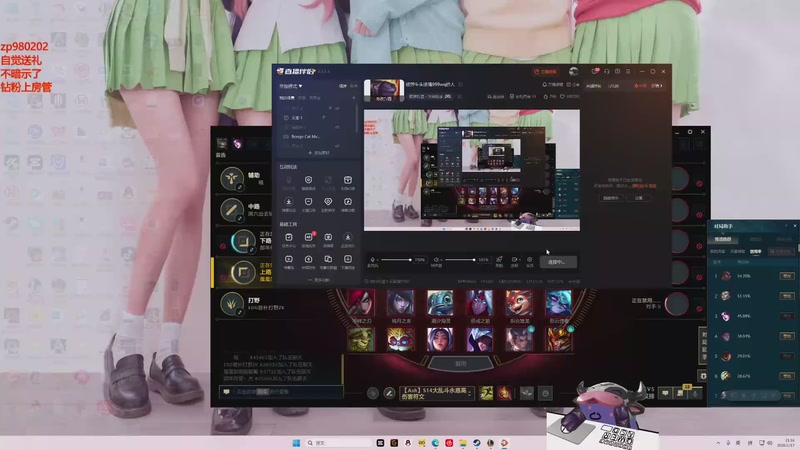
Task: Open the beauty effects icon beside volume
Action: (x=499, y=260)
